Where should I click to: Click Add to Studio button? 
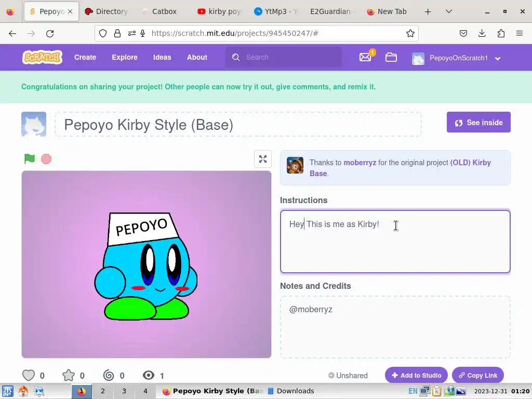point(416,375)
